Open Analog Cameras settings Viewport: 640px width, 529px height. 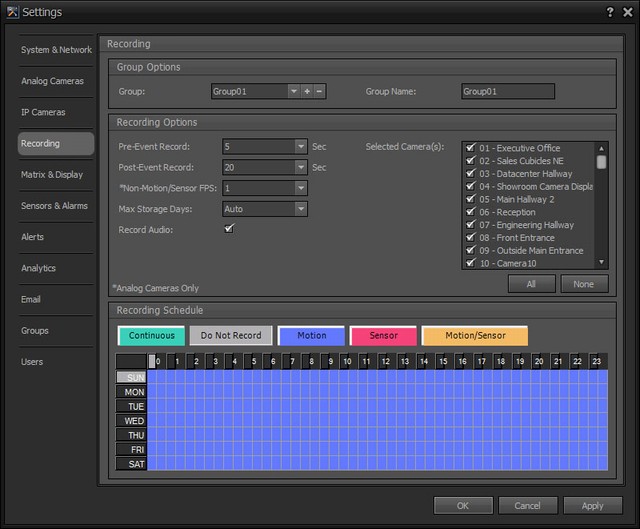pyautogui.click(x=56, y=81)
